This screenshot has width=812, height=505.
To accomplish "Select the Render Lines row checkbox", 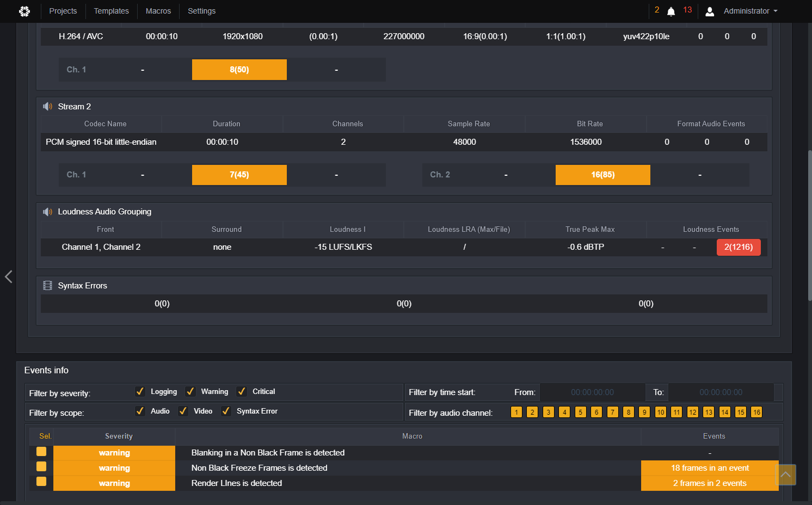I will pyautogui.click(x=41, y=482).
